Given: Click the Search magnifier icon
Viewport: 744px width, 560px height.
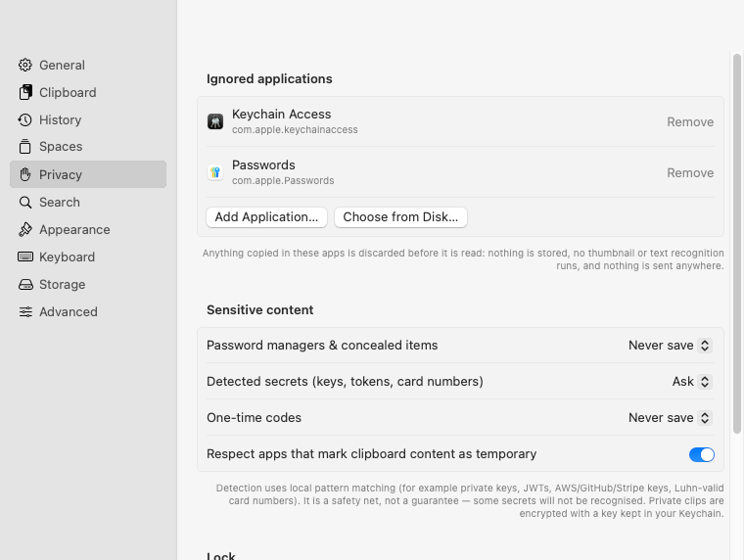Looking at the screenshot, I should [25, 203].
